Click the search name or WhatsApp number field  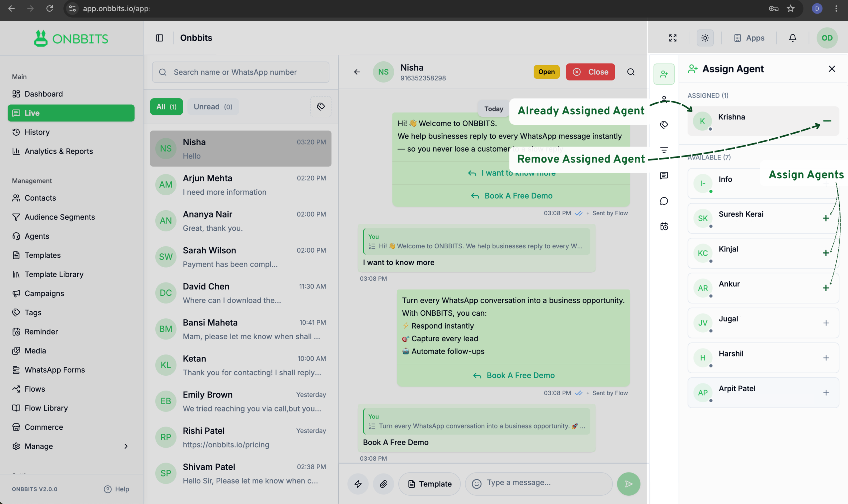(241, 72)
